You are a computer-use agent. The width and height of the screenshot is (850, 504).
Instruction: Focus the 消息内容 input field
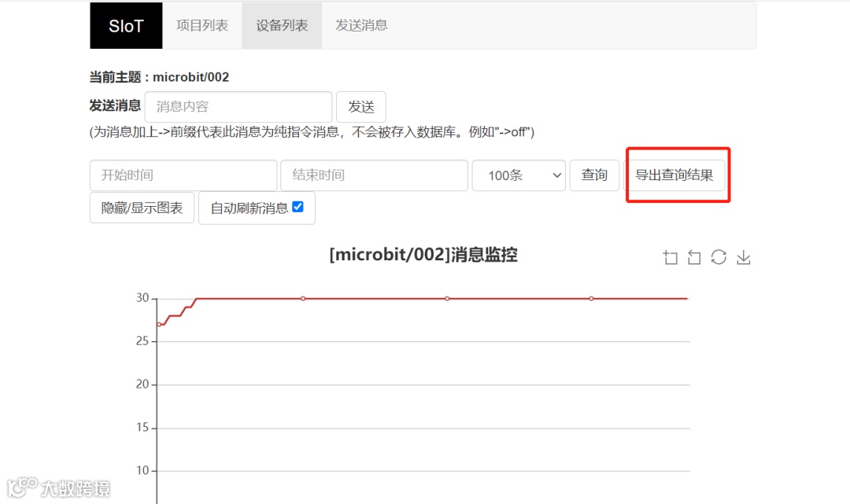238,107
